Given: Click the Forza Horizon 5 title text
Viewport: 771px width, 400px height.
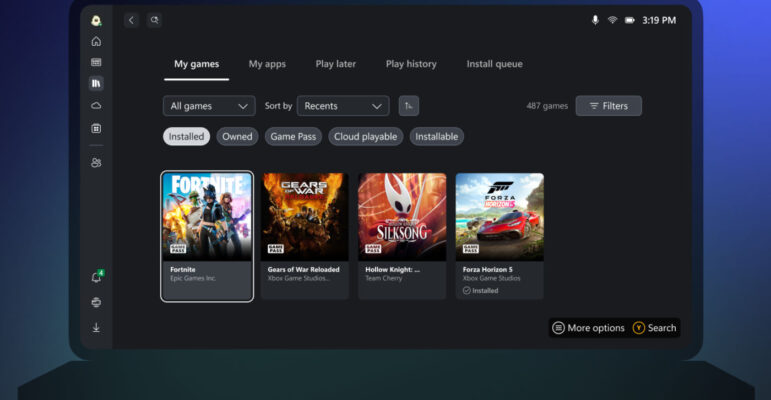Looking at the screenshot, I should coord(487,270).
